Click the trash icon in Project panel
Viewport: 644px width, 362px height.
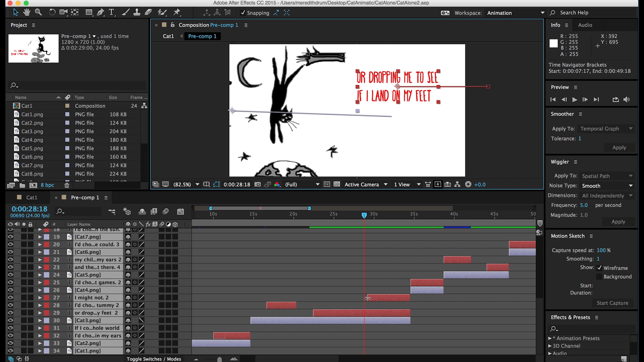pos(67,185)
